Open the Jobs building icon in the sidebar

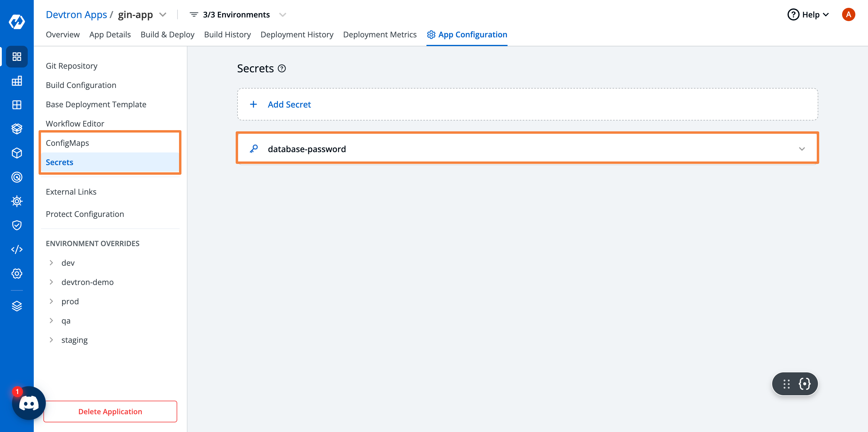tap(17, 81)
